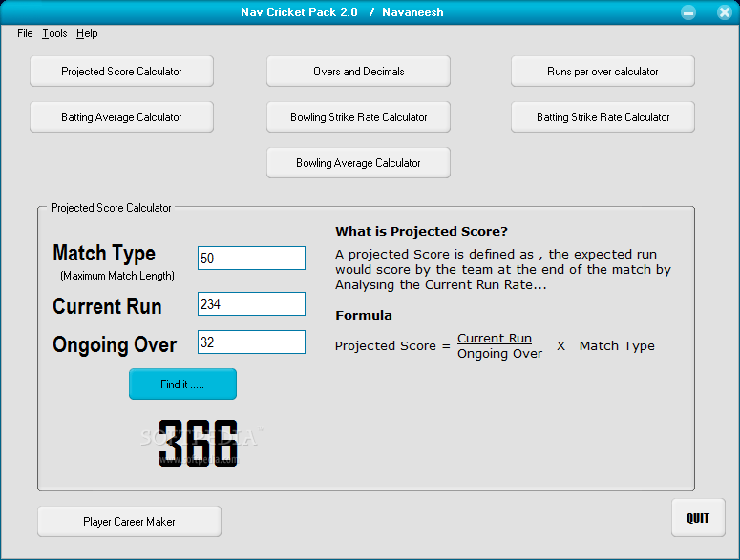The image size is (740, 560).
Task: Open Overs and Decimals tool
Action: point(359,72)
